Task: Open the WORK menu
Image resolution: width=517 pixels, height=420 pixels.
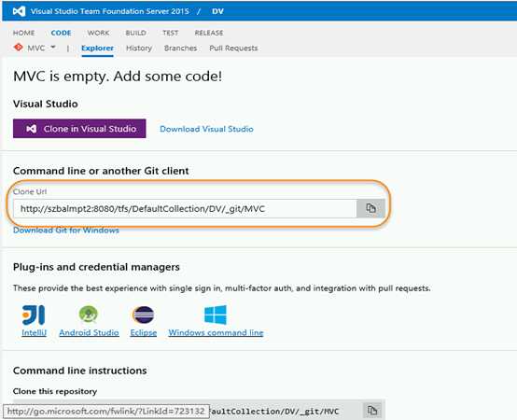Action: tap(98, 33)
